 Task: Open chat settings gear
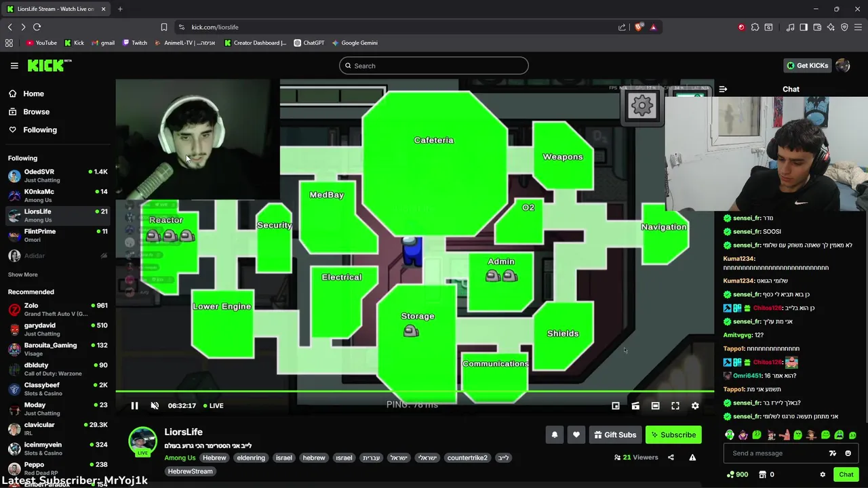pyautogui.click(x=823, y=474)
